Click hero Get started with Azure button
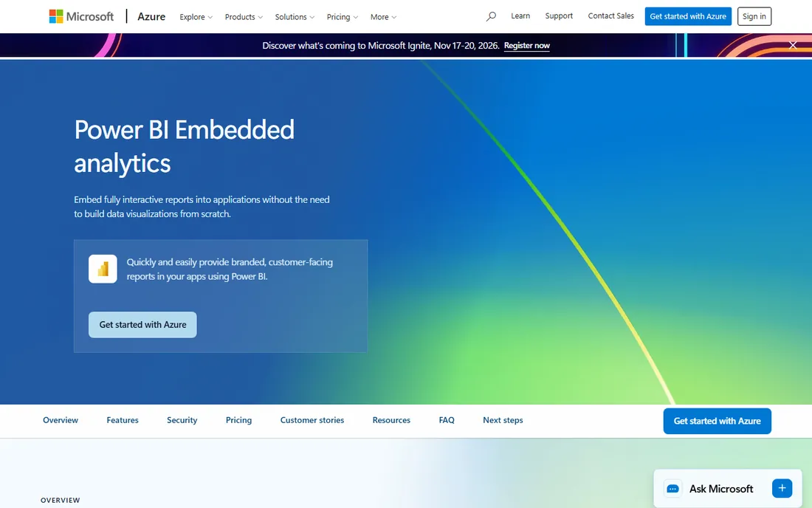812x508 pixels. point(142,325)
